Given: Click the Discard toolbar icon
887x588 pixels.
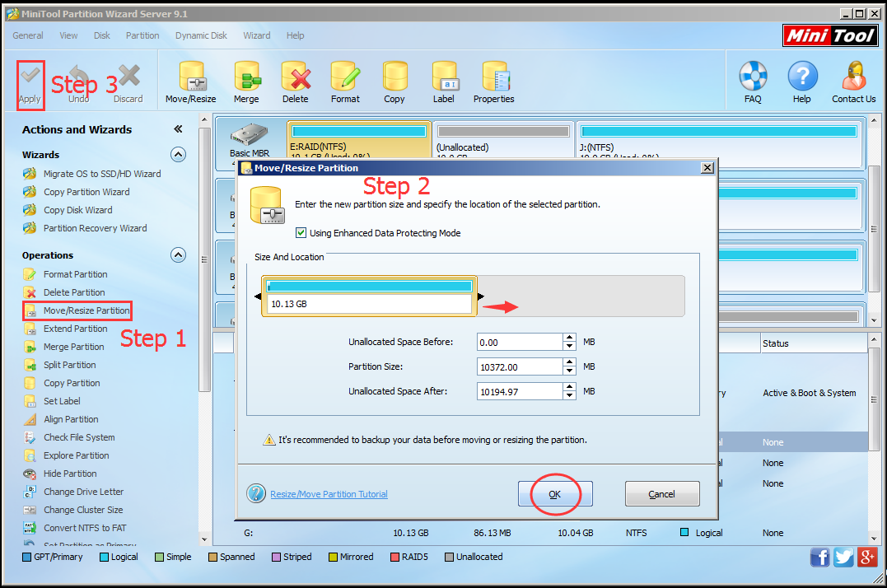Looking at the screenshot, I should [129, 76].
